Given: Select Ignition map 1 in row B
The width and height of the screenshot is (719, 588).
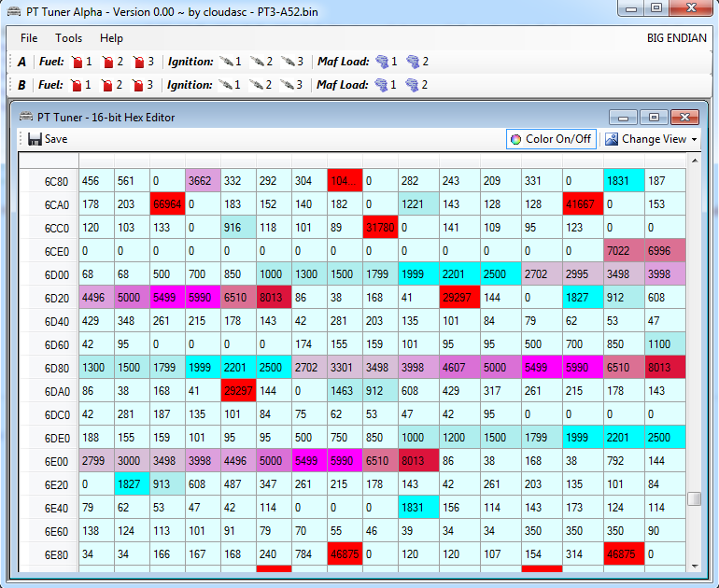Looking at the screenshot, I should (230, 85).
